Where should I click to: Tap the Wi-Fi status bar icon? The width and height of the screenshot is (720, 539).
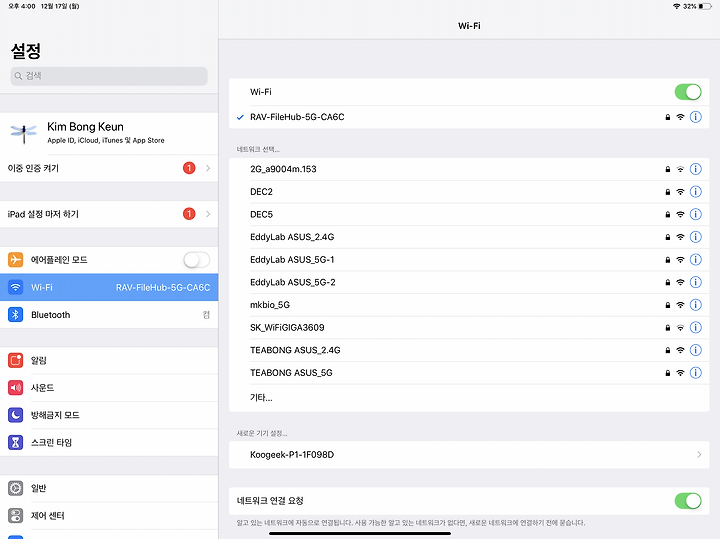pyautogui.click(x=676, y=6)
